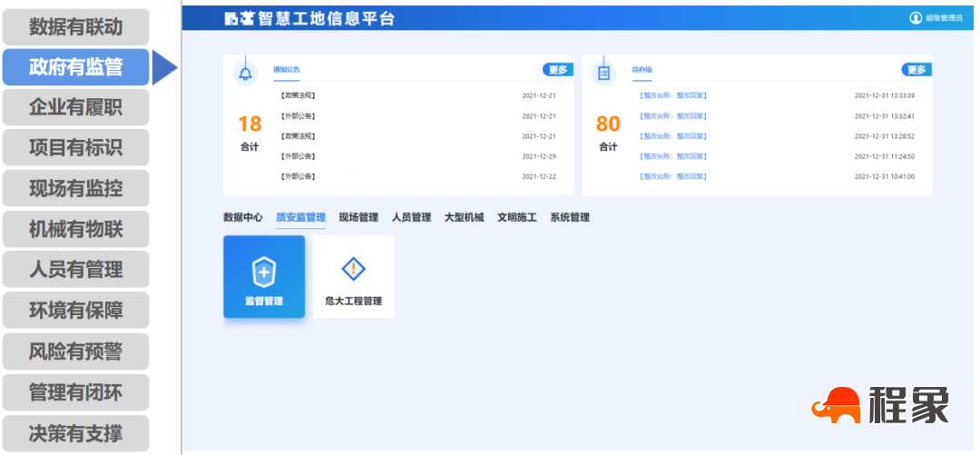Open the 人员管理 tab

point(411,218)
